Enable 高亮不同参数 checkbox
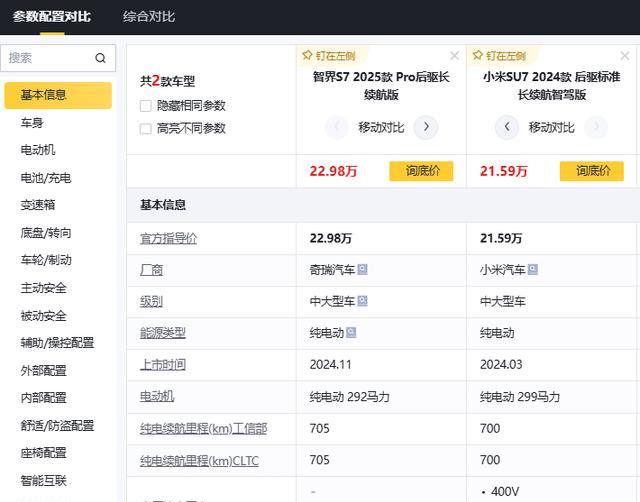 tap(145, 129)
